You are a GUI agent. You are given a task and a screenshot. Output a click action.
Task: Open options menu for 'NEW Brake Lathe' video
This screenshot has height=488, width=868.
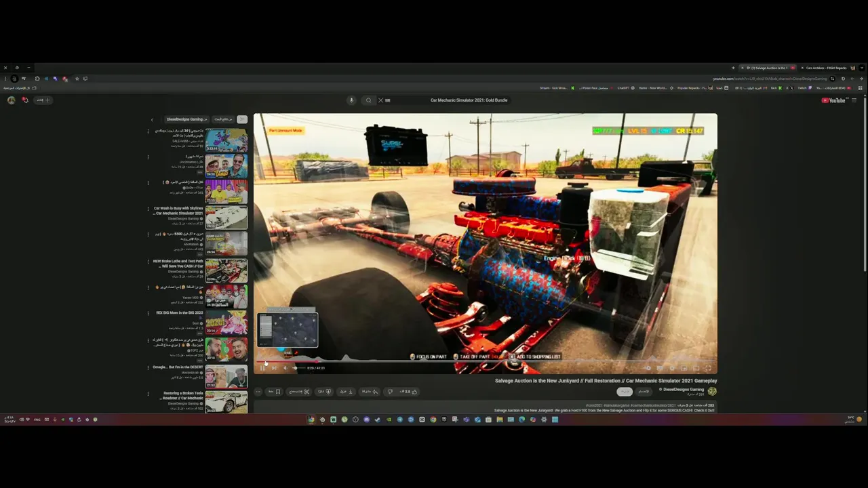(x=148, y=262)
